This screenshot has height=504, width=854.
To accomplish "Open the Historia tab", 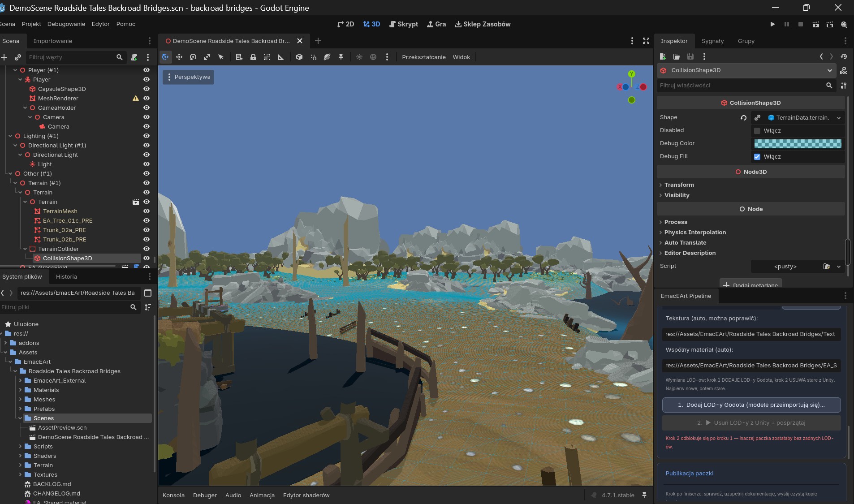I will pos(66,277).
